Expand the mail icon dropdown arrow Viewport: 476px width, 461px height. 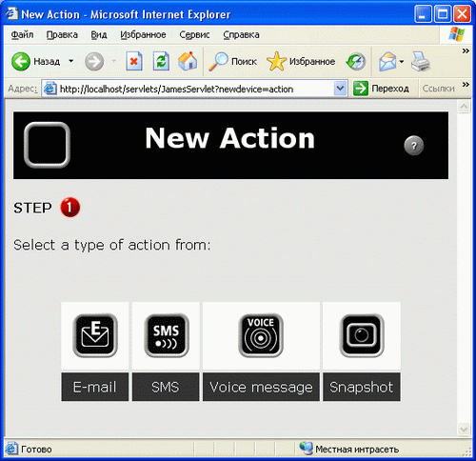(x=402, y=61)
